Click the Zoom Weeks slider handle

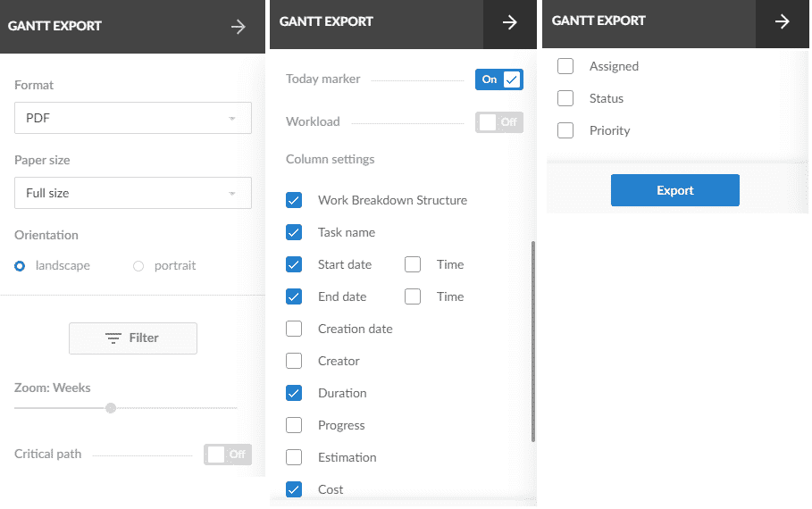[110, 408]
